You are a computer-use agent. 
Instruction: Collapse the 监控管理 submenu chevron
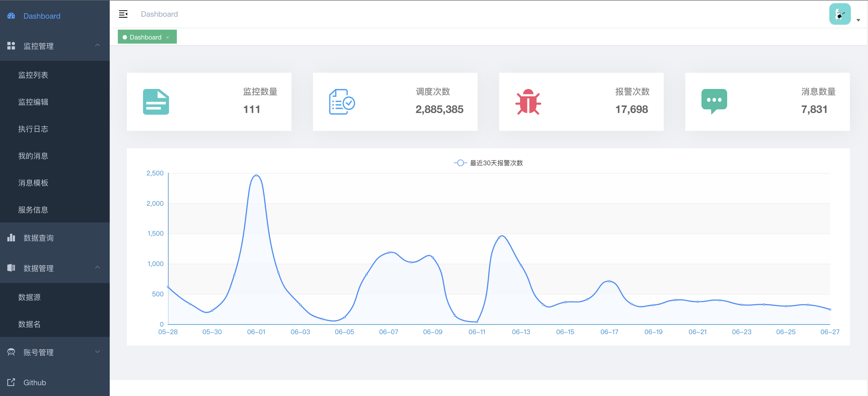tap(97, 46)
